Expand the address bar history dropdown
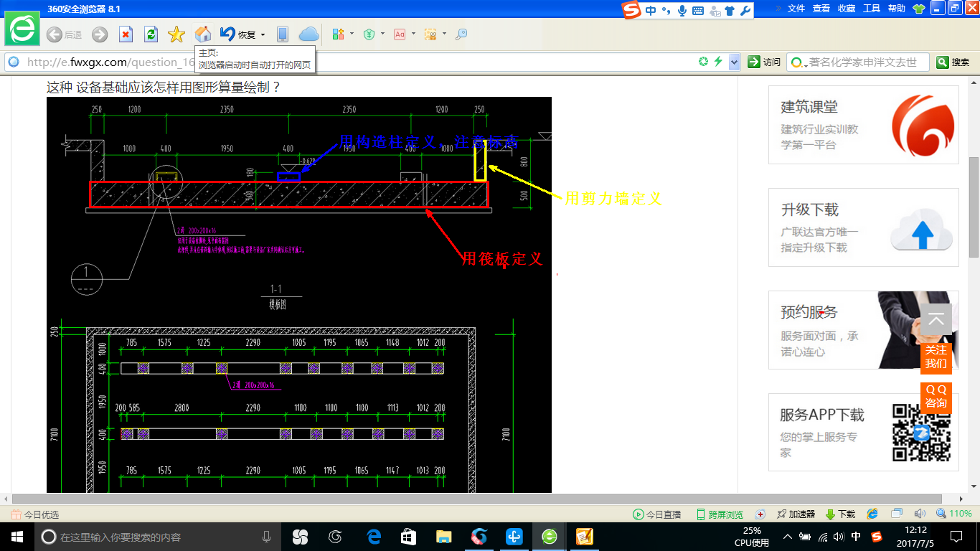 734,62
